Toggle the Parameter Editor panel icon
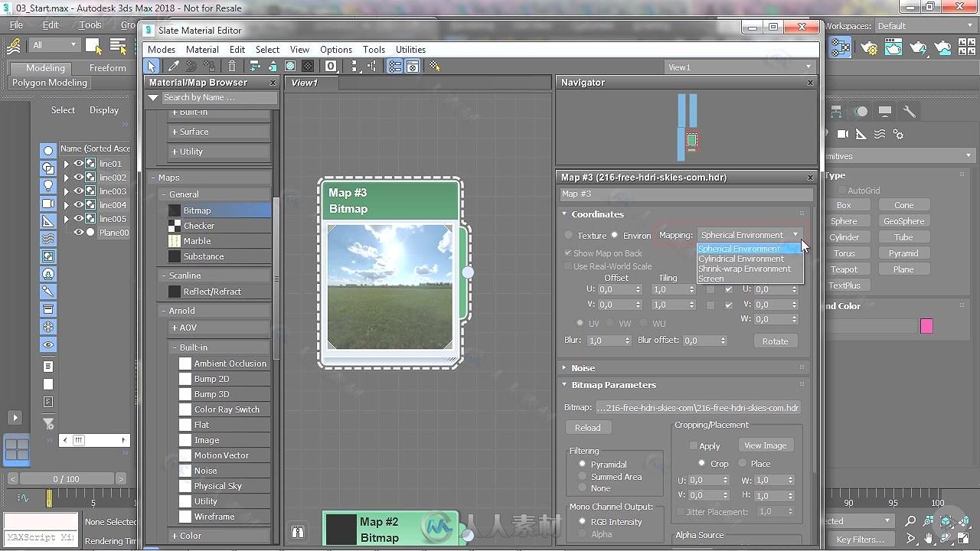The height and width of the screenshot is (551, 980). [x=413, y=67]
